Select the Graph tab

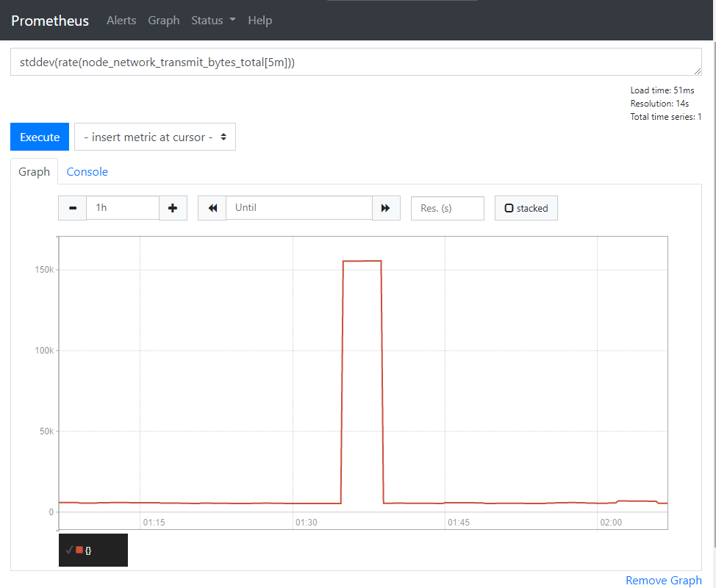point(34,171)
